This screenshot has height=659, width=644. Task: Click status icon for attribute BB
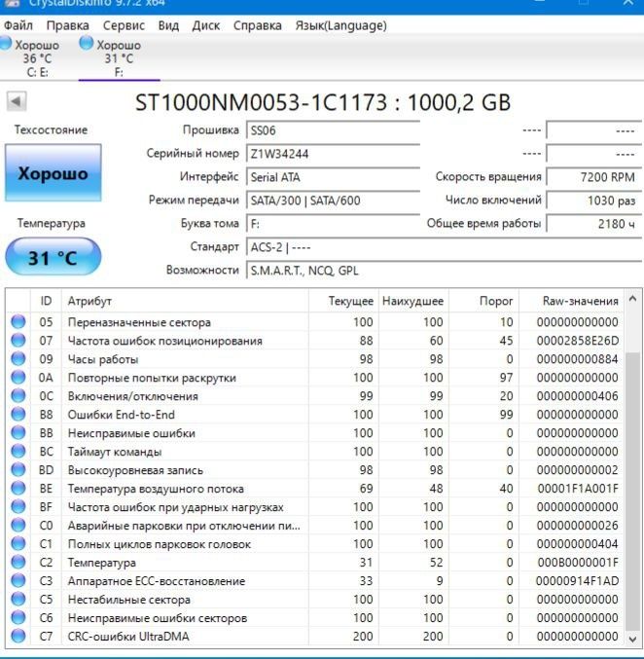[x=18, y=432]
